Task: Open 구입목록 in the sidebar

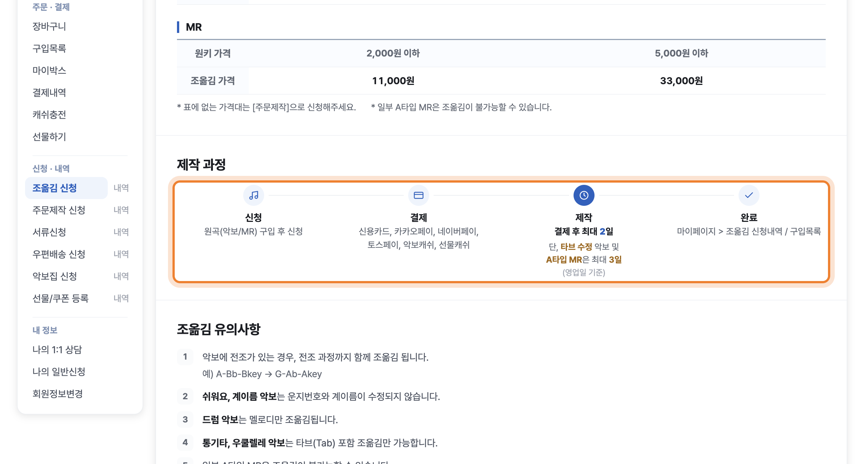Action: point(49,49)
